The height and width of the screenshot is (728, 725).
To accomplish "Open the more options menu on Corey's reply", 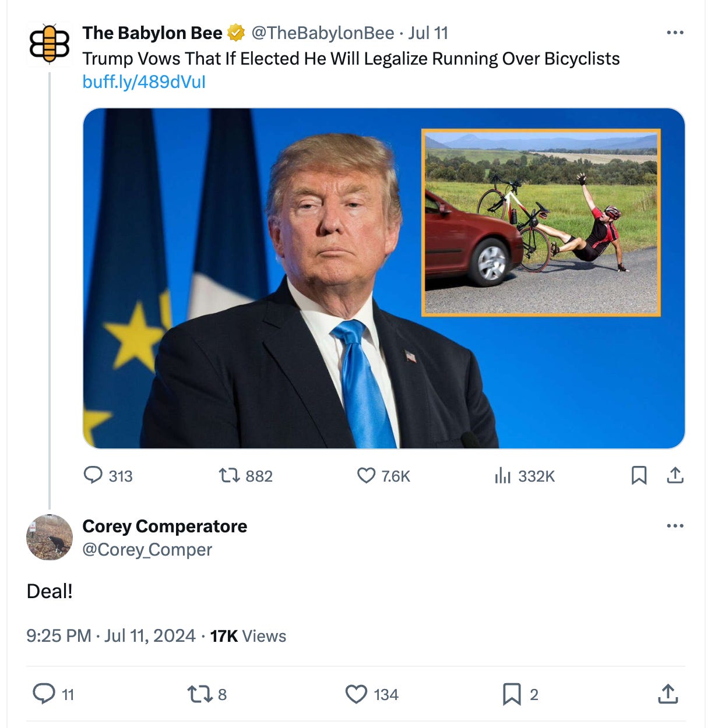I will [675, 526].
